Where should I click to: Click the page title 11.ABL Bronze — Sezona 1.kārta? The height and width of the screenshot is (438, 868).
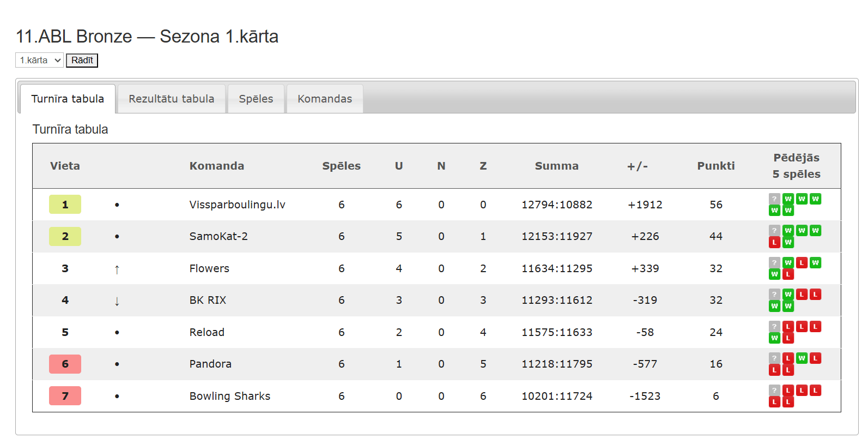coord(147,37)
